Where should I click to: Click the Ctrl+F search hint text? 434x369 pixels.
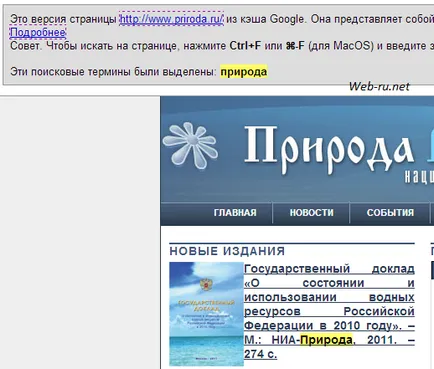245,46
